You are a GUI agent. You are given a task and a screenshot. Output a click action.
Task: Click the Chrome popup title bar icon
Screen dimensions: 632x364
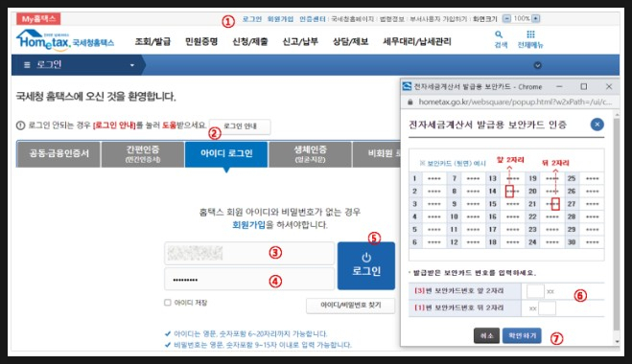point(407,86)
